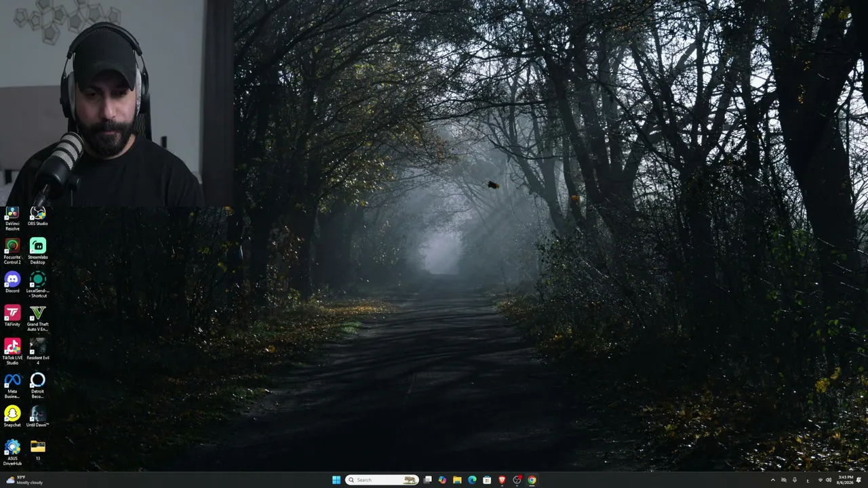The width and height of the screenshot is (868, 488).
Task: Open Task View from the taskbar
Action: [x=428, y=480]
